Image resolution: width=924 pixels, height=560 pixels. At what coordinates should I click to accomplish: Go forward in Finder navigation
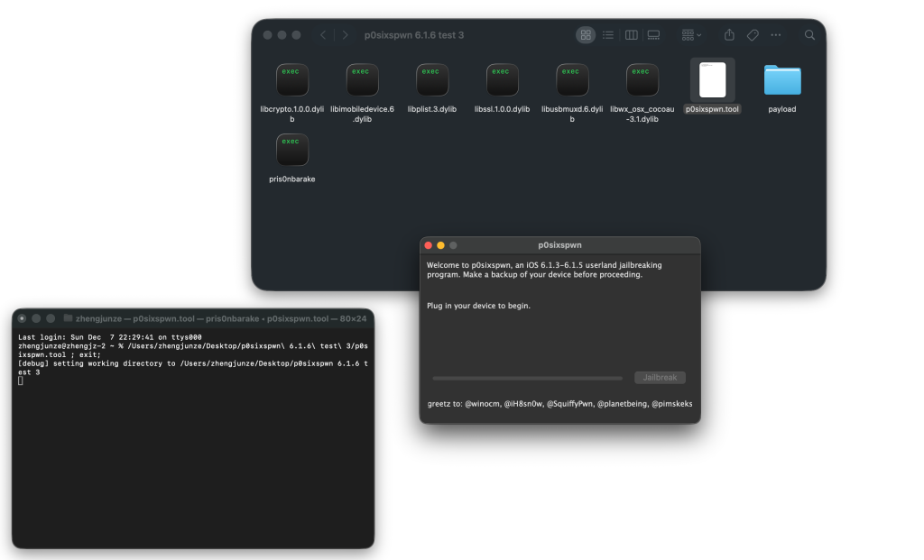[x=345, y=35]
